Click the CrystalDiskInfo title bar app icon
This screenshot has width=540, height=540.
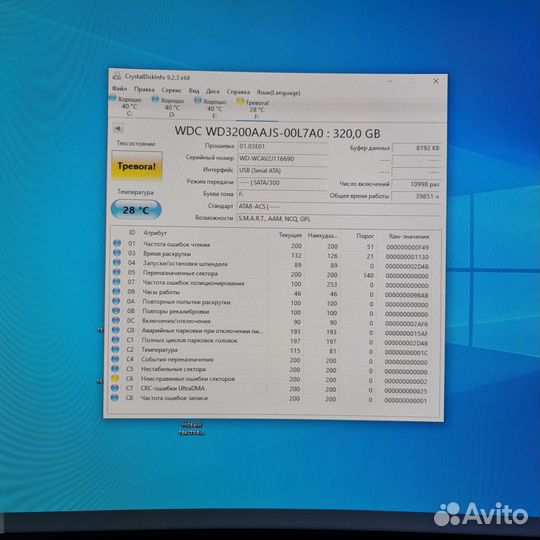(117, 76)
